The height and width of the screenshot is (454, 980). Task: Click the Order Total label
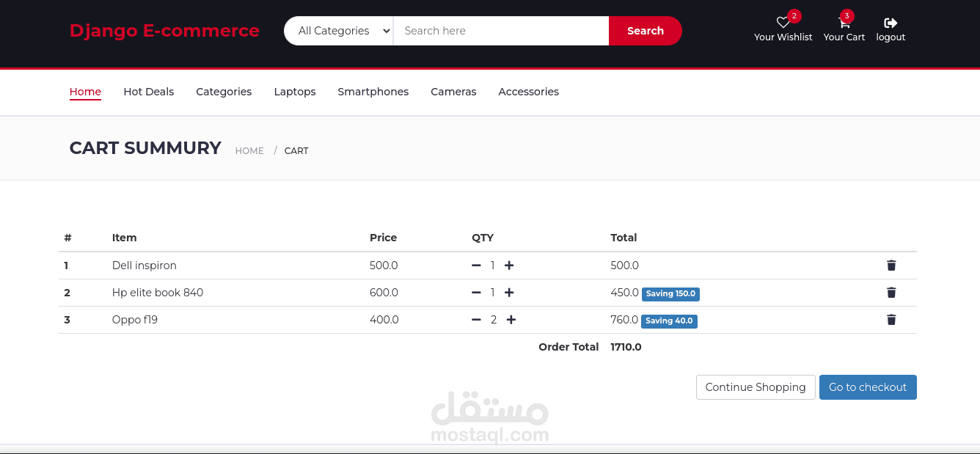pyautogui.click(x=568, y=347)
